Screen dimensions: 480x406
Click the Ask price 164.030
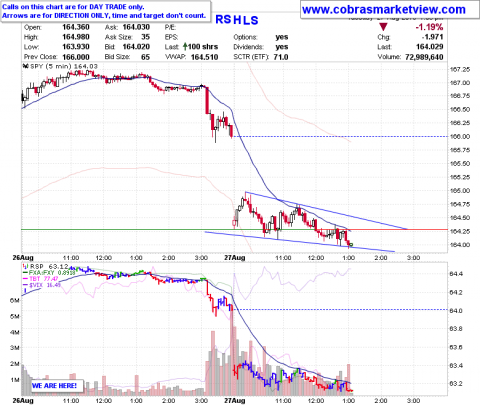[x=136, y=27]
